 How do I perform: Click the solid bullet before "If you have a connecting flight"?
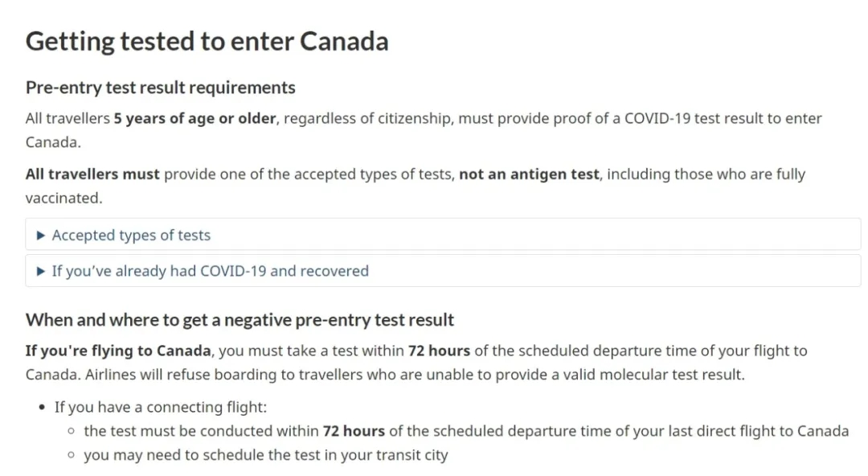click(43, 408)
